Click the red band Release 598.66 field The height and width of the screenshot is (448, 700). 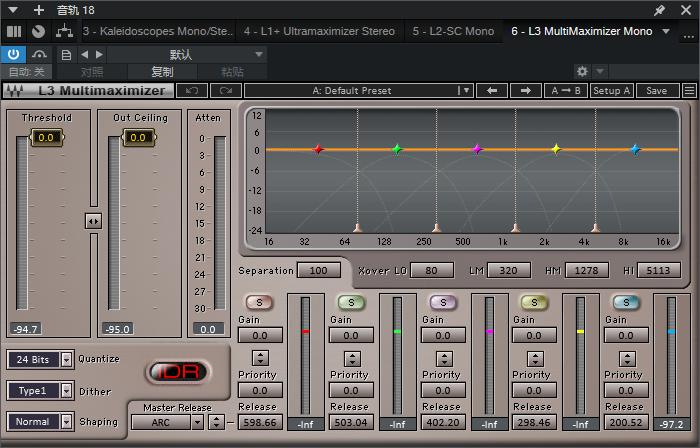coord(260,422)
